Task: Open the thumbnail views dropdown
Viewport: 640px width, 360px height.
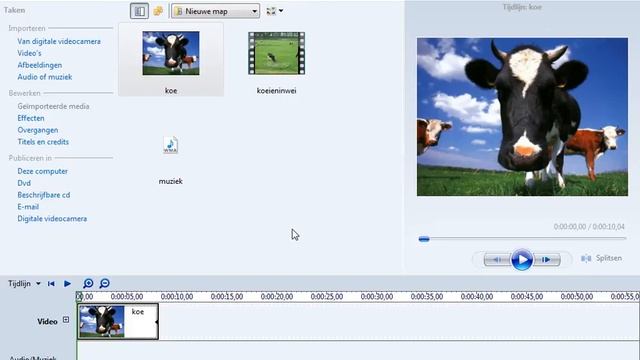Action: (x=275, y=11)
